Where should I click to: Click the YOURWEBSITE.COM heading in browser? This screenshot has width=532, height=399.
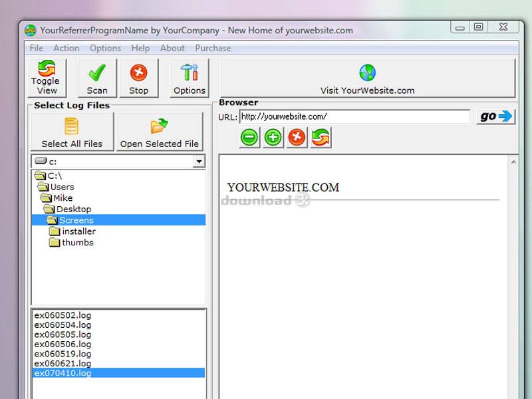[x=283, y=188]
